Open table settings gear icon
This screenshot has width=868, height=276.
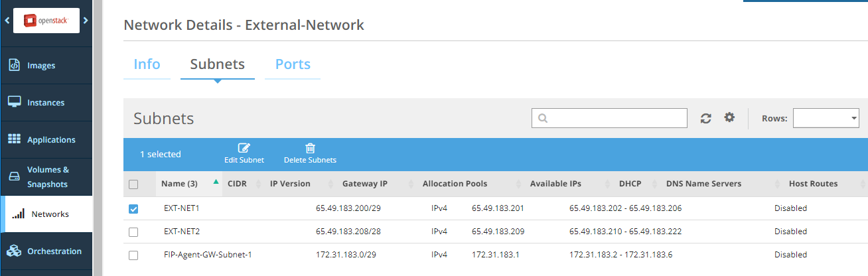click(x=729, y=117)
